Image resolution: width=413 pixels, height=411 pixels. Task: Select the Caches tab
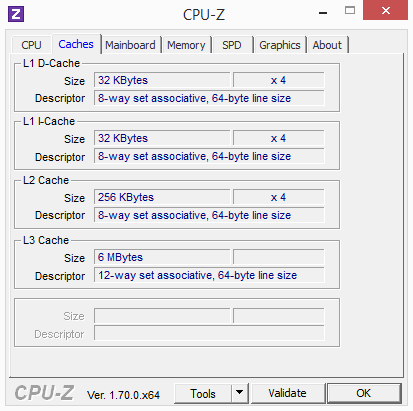pos(76,44)
